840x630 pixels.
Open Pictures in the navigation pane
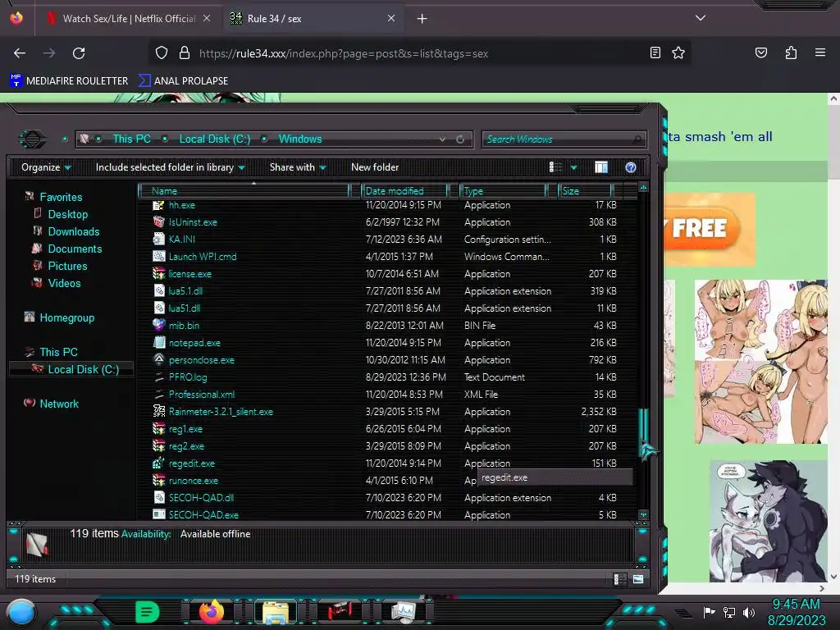[67, 266]
